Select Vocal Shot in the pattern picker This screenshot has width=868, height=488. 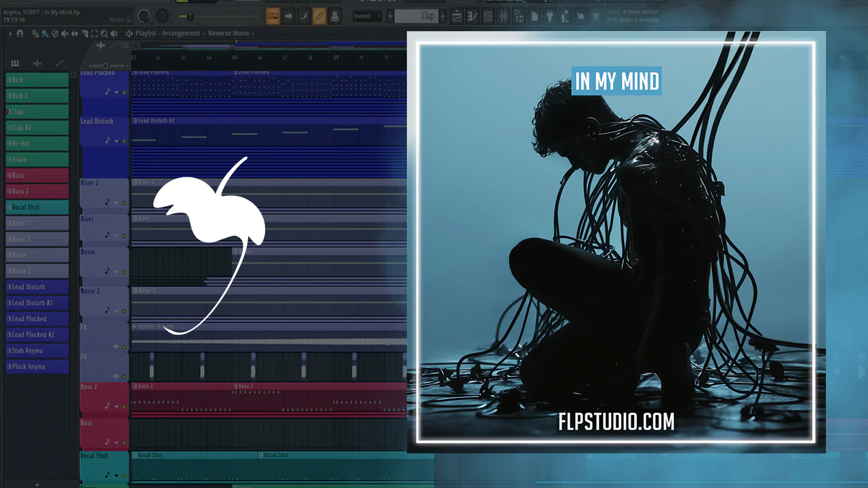pyautogui.click(x=37, y=207)
